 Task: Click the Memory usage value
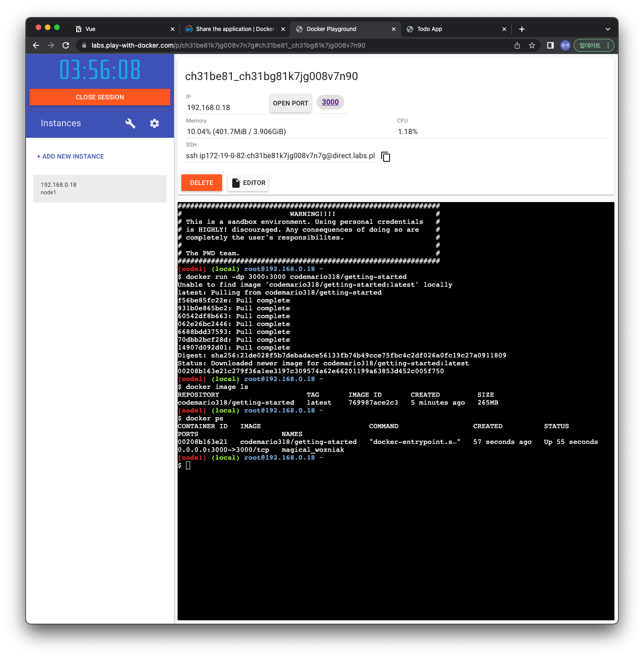pyautogui.click(x=236, y=132)
